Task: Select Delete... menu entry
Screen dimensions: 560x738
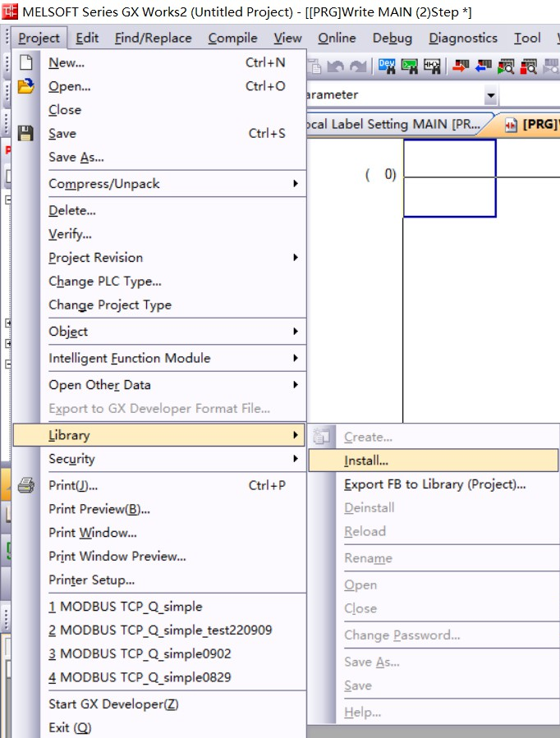Action: tap(159, 210)
